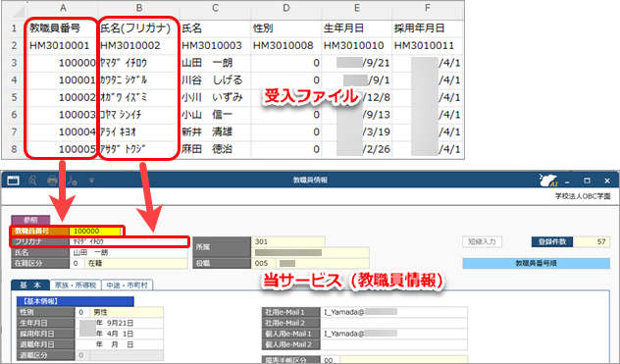Click the PDF export icon in title bar

(72, 181)
